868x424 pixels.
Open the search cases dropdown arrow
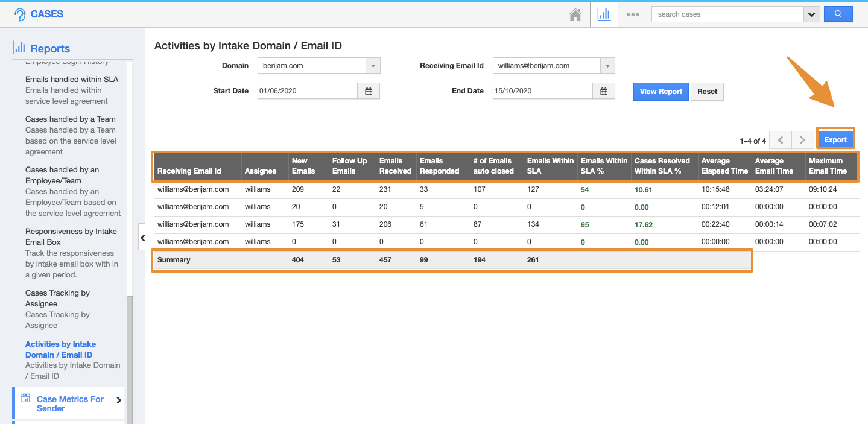click(x=812, y=14)
